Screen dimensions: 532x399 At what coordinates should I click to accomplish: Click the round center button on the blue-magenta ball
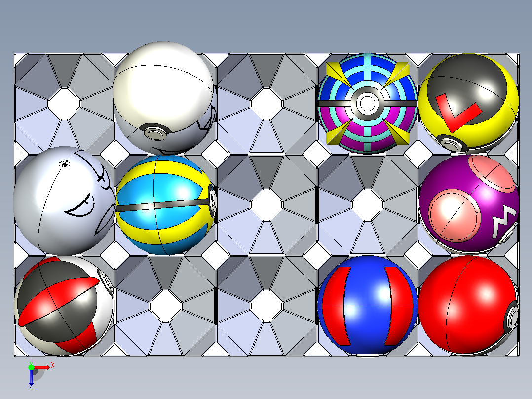coord(367,103)
